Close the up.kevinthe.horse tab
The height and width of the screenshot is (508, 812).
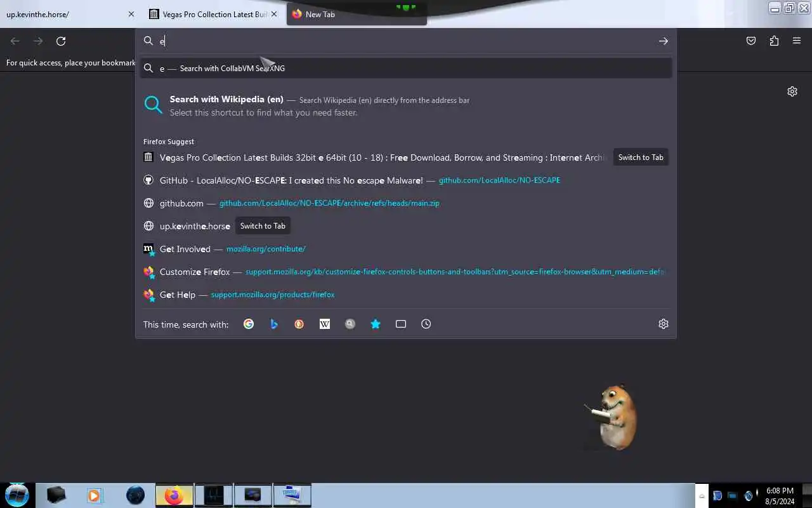(131, 14)
